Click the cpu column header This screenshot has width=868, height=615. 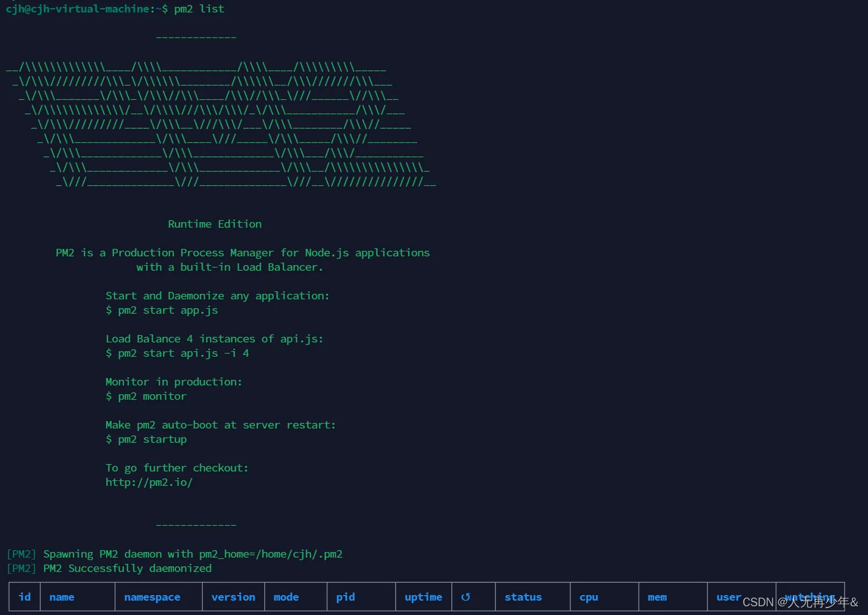coord(588,596)
